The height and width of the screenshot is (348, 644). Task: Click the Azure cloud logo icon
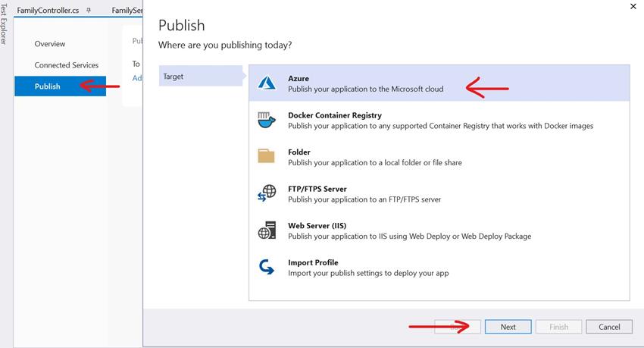tap(267, 83)
